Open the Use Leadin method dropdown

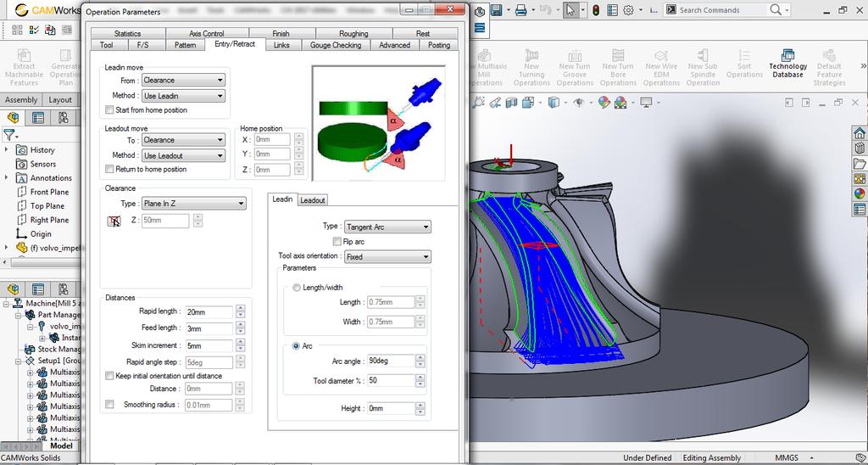coord(183,96)
